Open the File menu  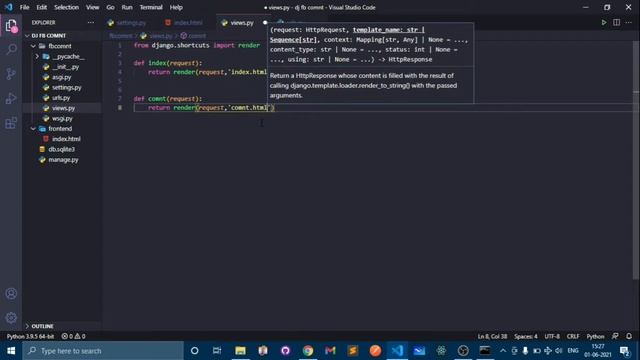[24, 7]
